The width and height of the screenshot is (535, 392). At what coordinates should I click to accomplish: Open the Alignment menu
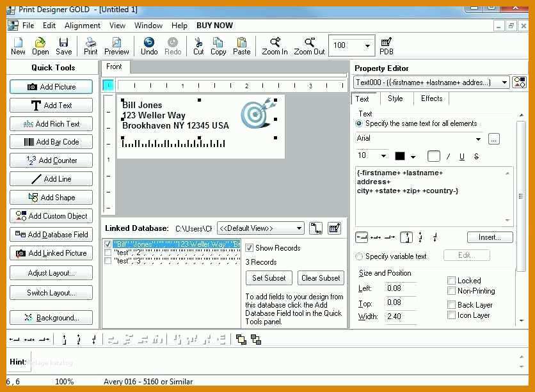[x=83, y=26]
